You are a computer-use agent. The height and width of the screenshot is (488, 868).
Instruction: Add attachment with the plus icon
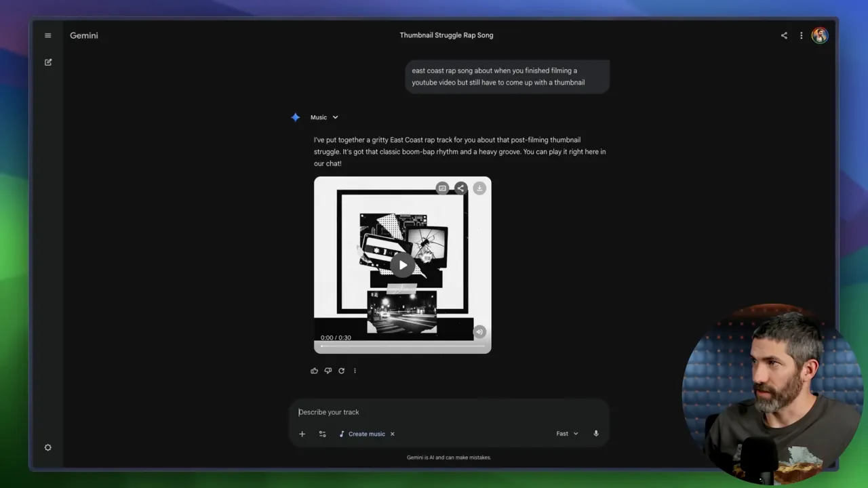click(302, 434)
